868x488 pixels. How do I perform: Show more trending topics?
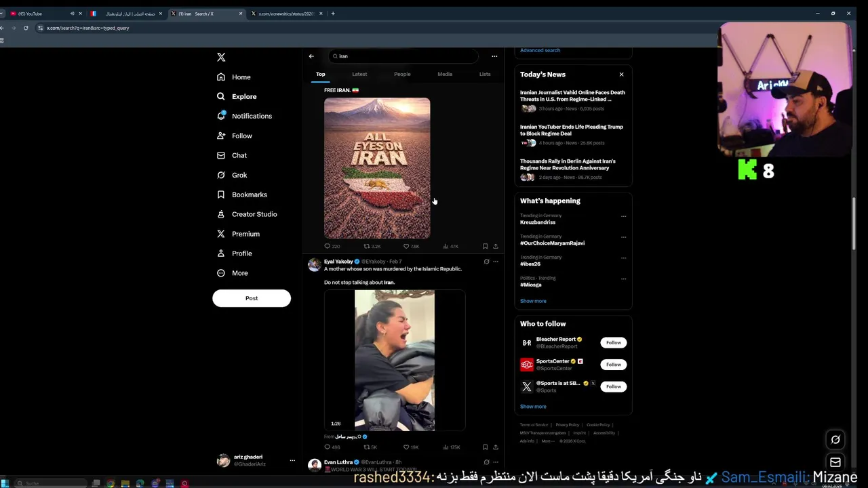click(x=533, y=301)
